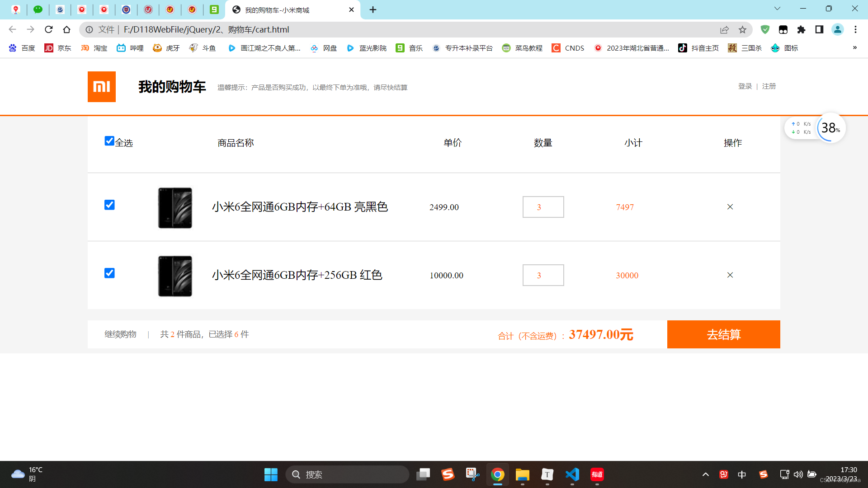
Task: Click the 去结算 checkout button
Action: [x=723, y=334]
